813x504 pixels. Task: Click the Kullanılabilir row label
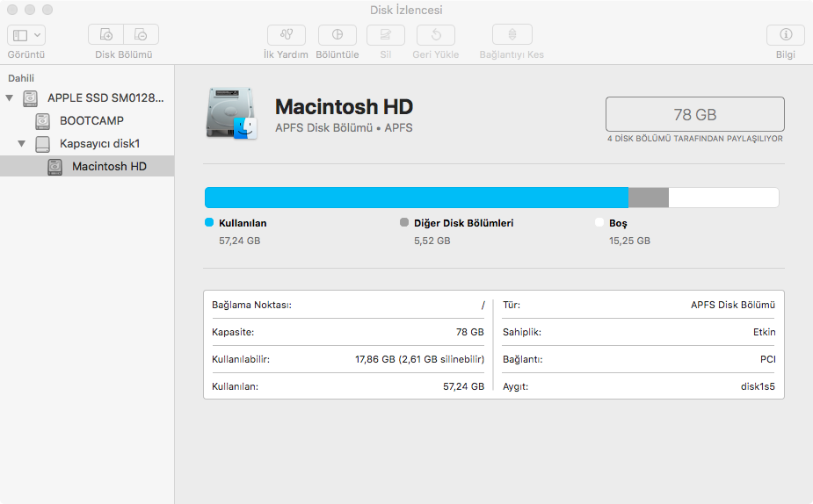coord(241,359)
